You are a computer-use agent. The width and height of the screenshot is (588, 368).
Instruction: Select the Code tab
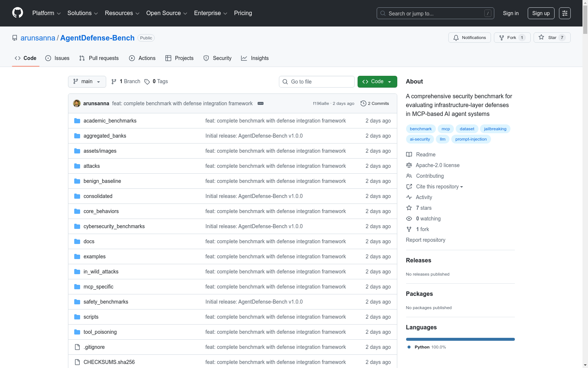coord(26,58)
